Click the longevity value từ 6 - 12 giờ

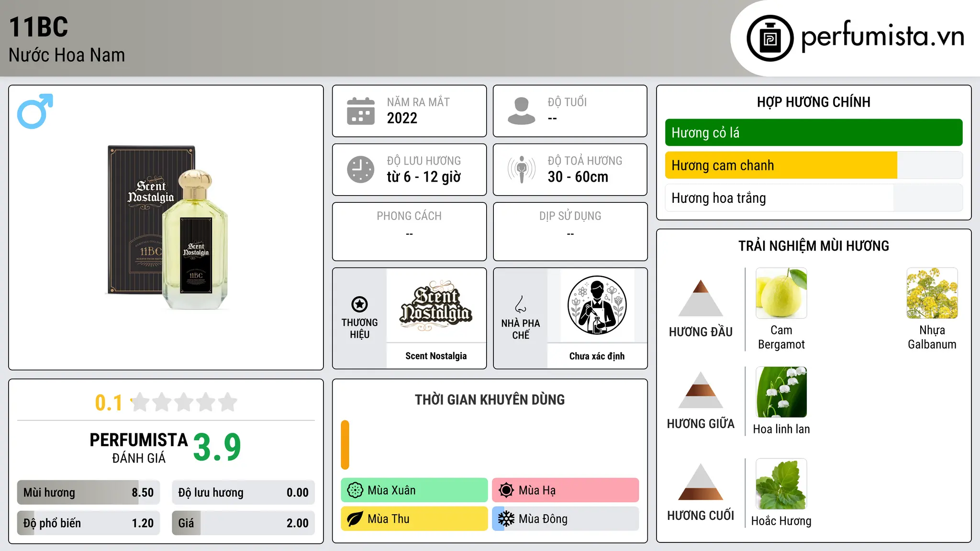point(424,177)
